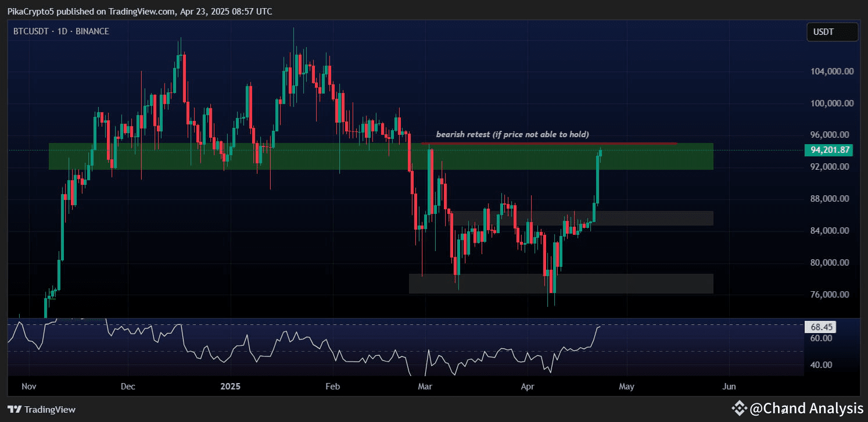Click the 40.00 RSI axis label
Image resolution: width=868 pixels, height=422 pixels.
[x=822, y=365]
